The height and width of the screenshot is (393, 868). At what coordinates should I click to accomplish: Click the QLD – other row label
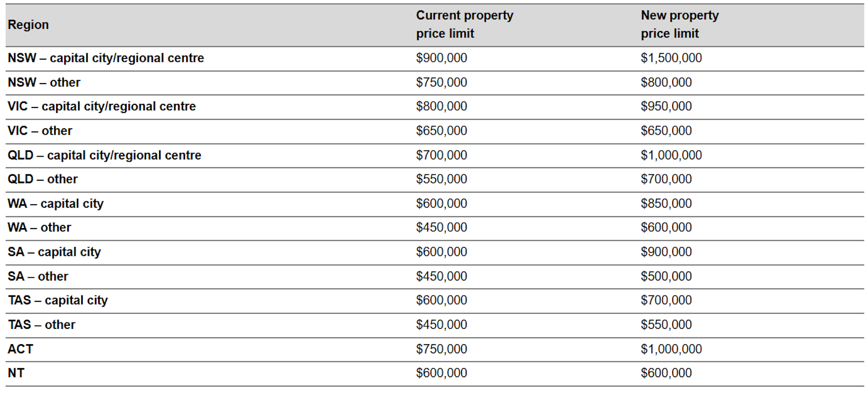click(x=42, y=179)
